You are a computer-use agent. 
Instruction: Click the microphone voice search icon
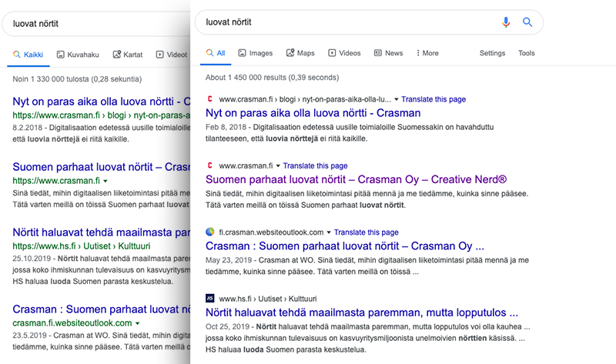(506, 22)
